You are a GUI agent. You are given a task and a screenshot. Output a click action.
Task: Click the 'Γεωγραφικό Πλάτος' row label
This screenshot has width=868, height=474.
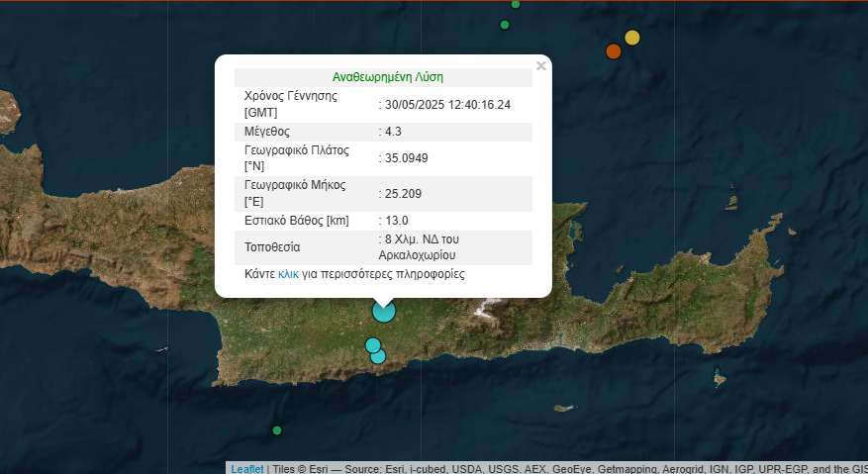point(297,150)
